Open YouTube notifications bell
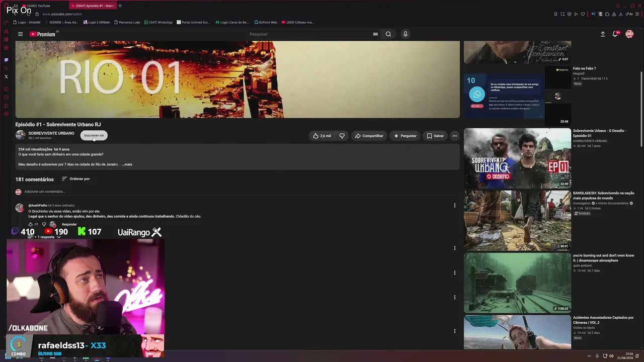This screenshot has width=644, height=362. point(615,34)
